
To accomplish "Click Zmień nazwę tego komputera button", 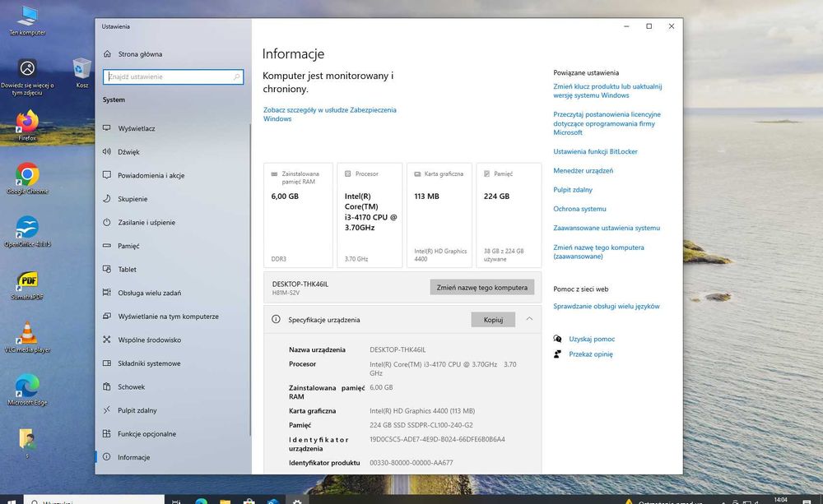I will pos(481,288).
